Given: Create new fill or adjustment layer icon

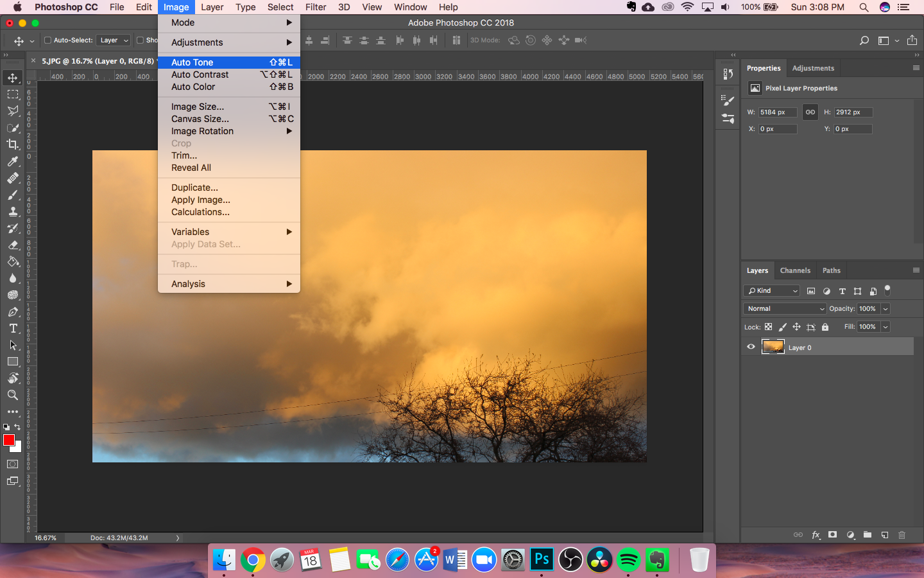Looking at the screenshot, I should 850,534.
